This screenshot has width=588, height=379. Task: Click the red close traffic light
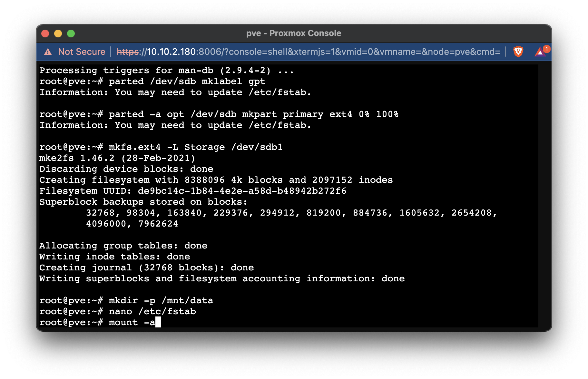[45, 33]
